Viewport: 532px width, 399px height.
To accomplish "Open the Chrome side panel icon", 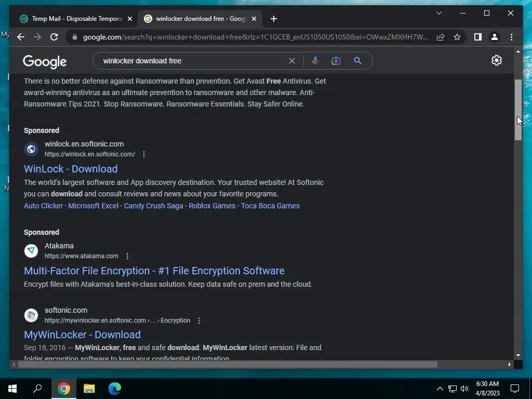I will (478, 37).
